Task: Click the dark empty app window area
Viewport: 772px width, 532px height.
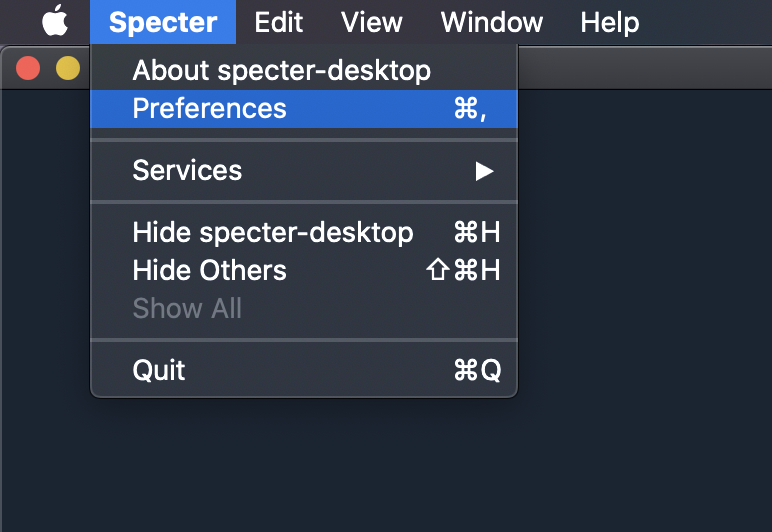Action: 640,300
